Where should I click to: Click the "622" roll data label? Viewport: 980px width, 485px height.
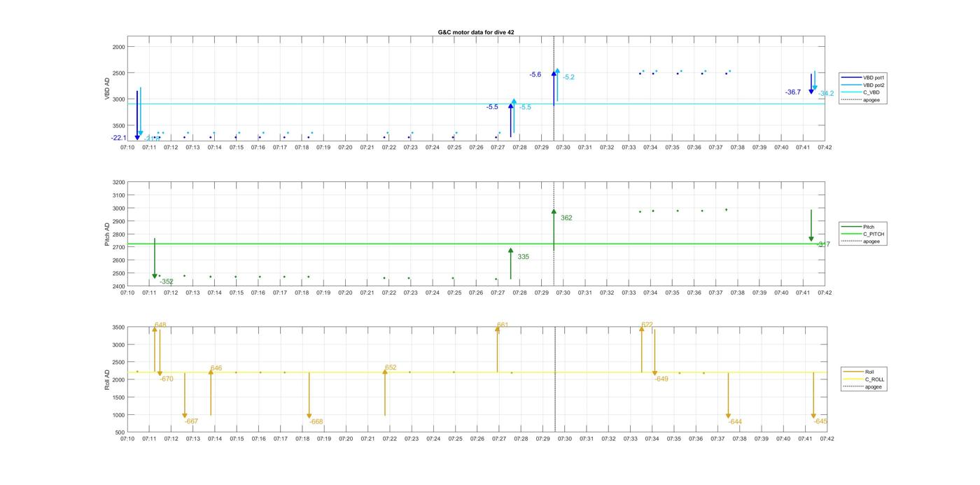647,325
